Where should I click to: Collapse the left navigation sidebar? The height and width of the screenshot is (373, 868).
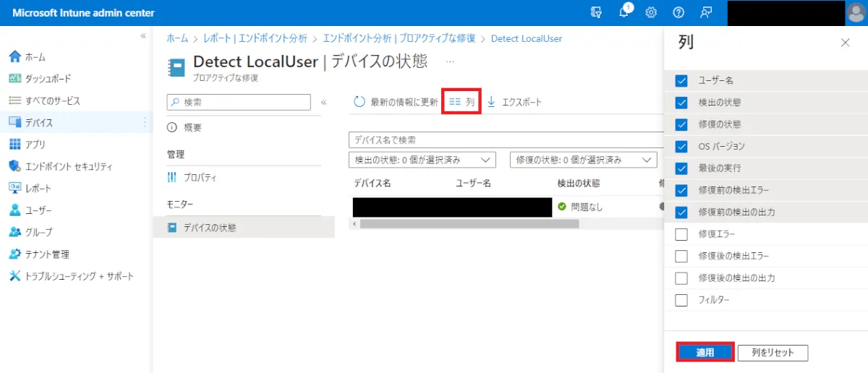(143, 35)
